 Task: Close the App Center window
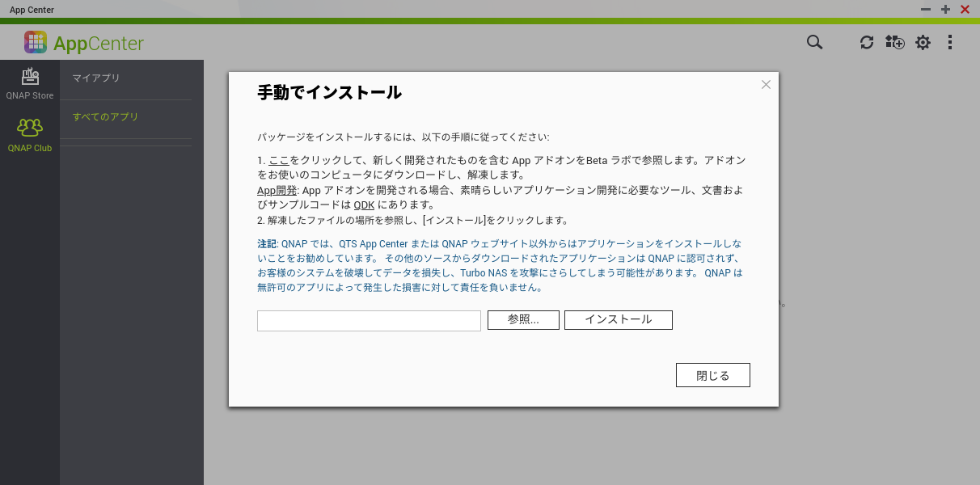pos(965,9)
